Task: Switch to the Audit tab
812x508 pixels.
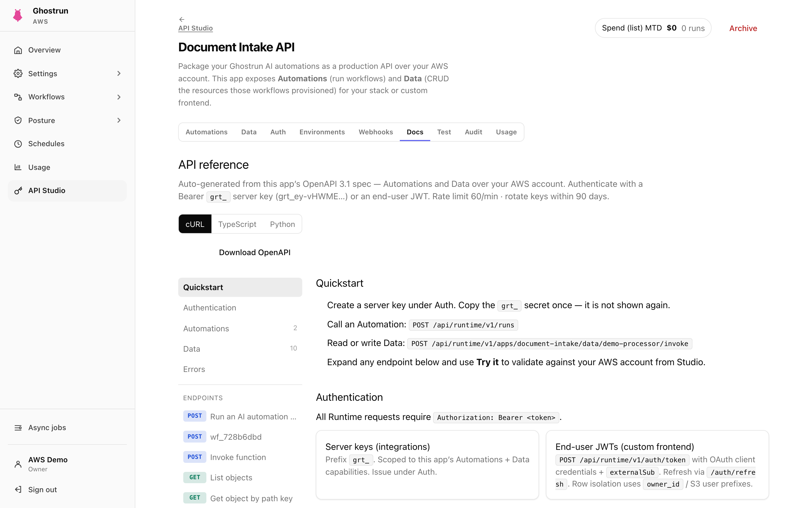Action: coord(473,132)
